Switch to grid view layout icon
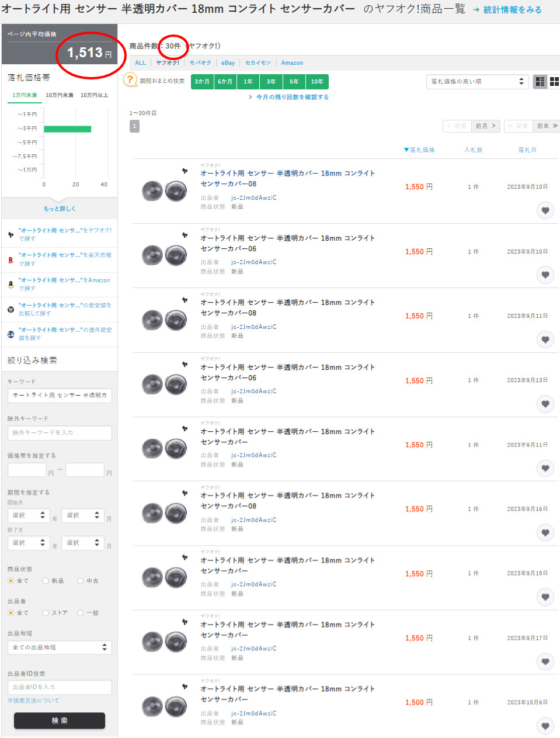 coord(554,82)
